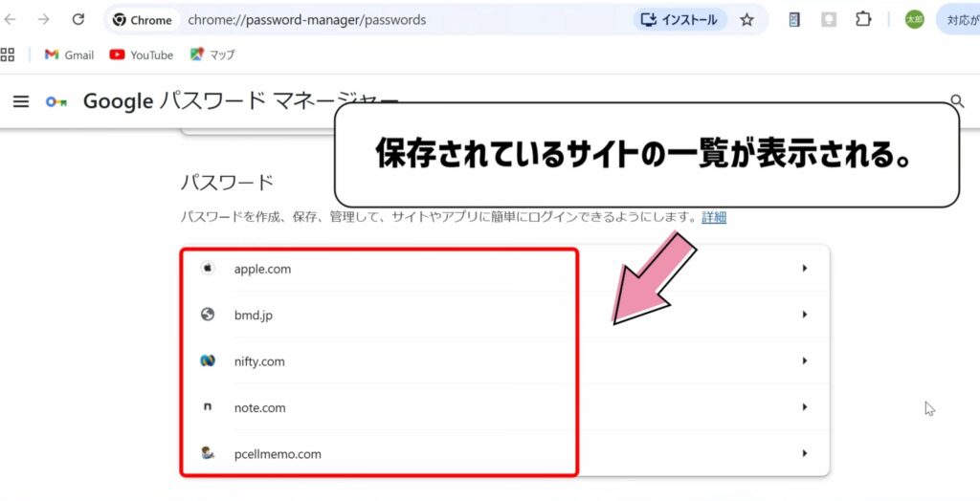Viewport: 980px width, 501px height.
Task: Click the address bar URL text
Action: (x=307, y=20)
